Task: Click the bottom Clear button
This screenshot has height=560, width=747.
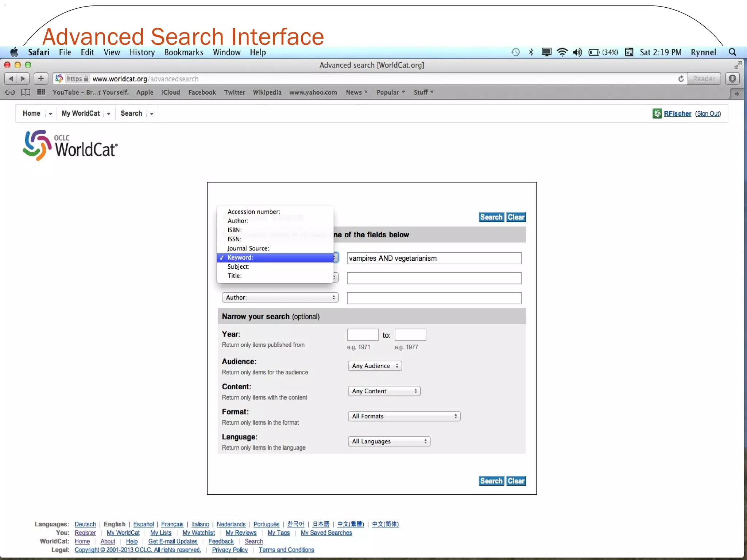Action: coord(516,481)
